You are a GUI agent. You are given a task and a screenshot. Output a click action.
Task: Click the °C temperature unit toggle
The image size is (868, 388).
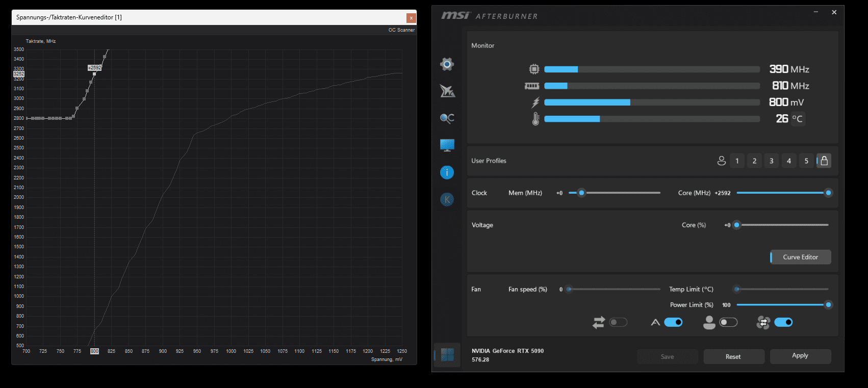tap(798, 119)
